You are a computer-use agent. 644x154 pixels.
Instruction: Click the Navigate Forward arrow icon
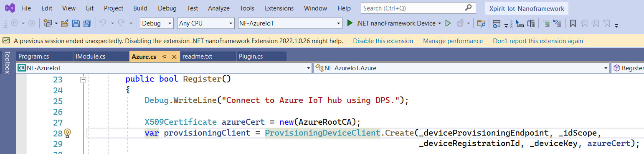point(31,23)
